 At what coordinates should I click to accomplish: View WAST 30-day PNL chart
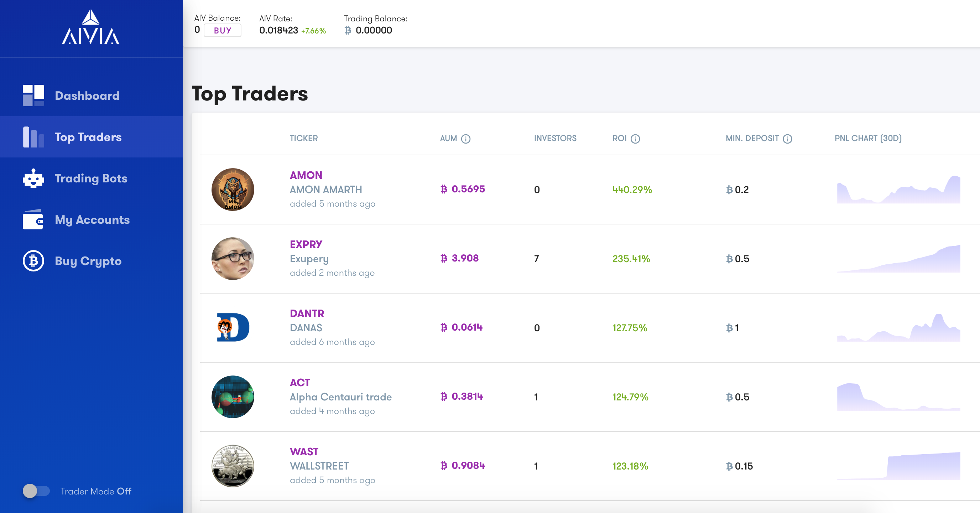(x=898, y=466)
